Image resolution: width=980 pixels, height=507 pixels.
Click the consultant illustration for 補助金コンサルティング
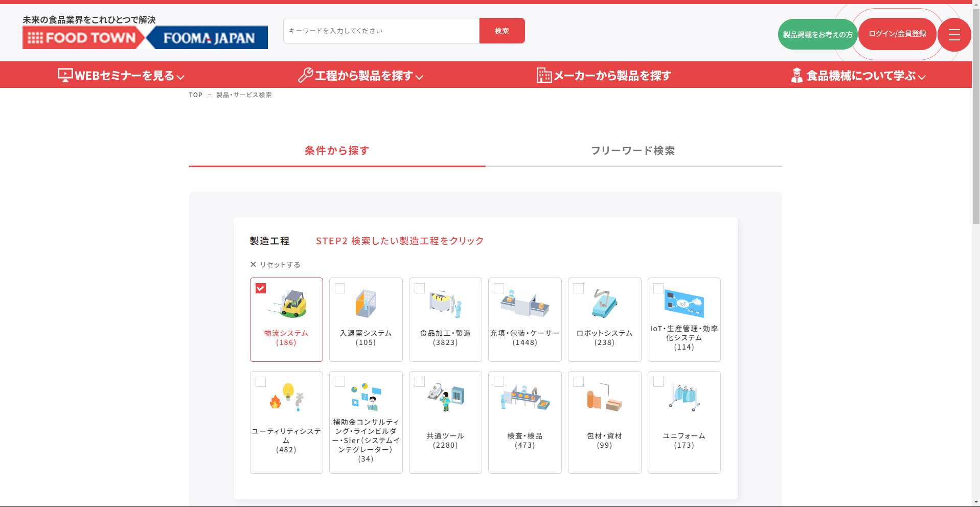(366, 397)
